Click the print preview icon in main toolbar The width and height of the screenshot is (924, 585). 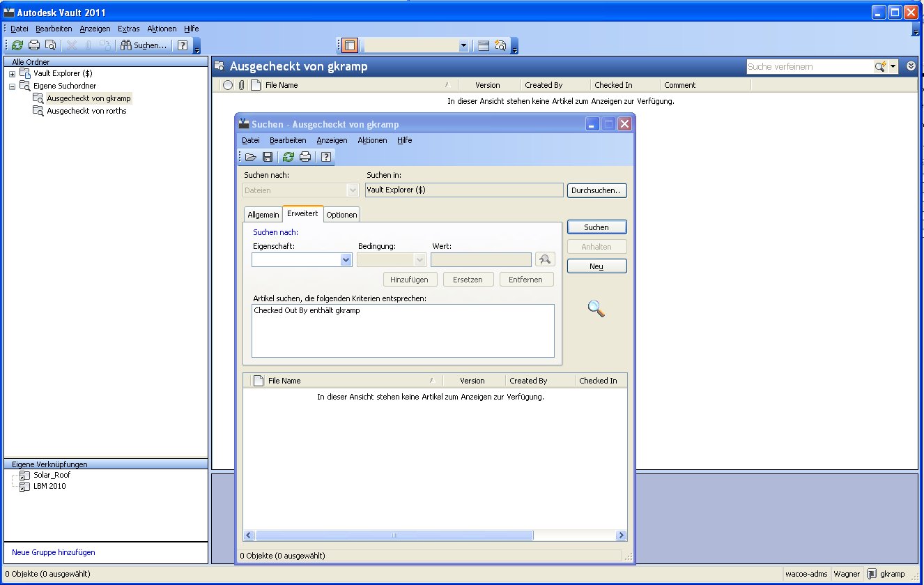click(50, 45)
